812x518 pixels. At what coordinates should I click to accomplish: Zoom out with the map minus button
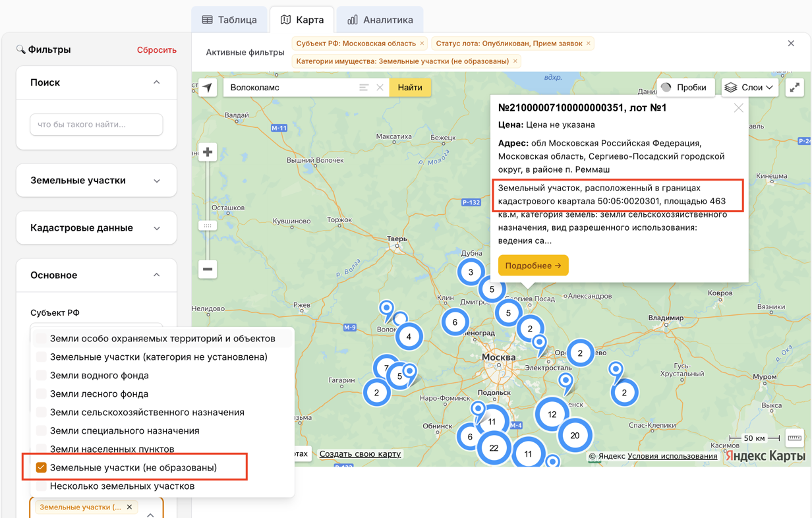click(208, 269)
